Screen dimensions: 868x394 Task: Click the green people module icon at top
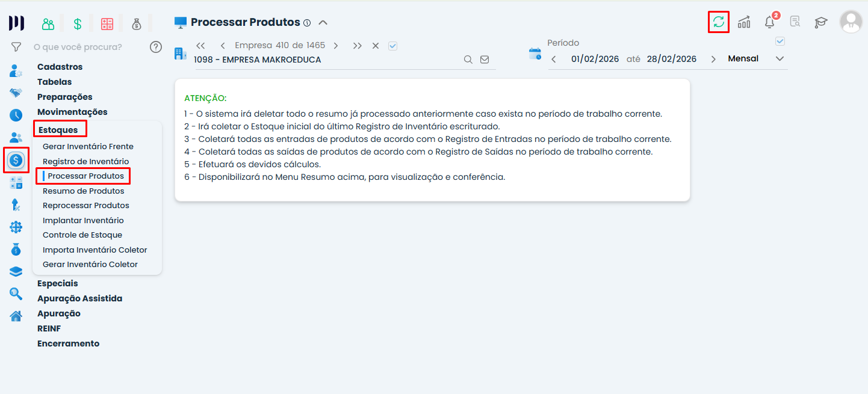click(48, 24)
